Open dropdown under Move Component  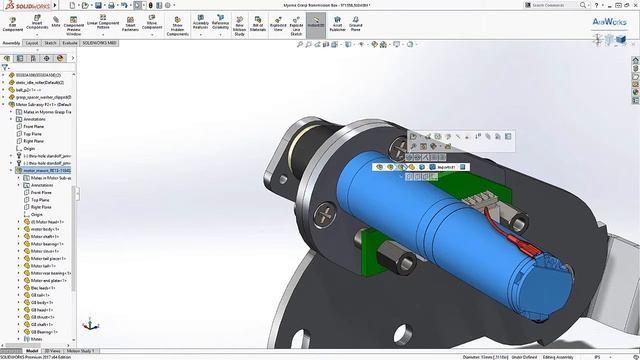point(152,35)
